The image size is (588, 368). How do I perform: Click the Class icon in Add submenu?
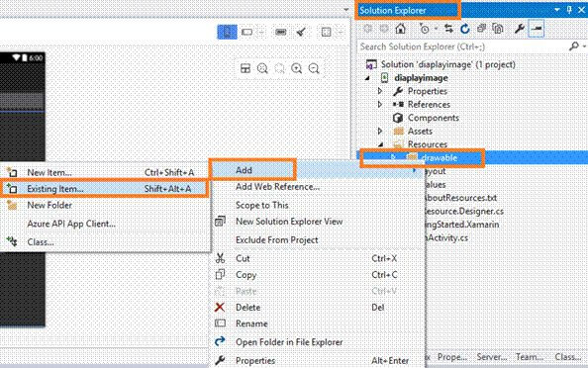coord(12,241)
